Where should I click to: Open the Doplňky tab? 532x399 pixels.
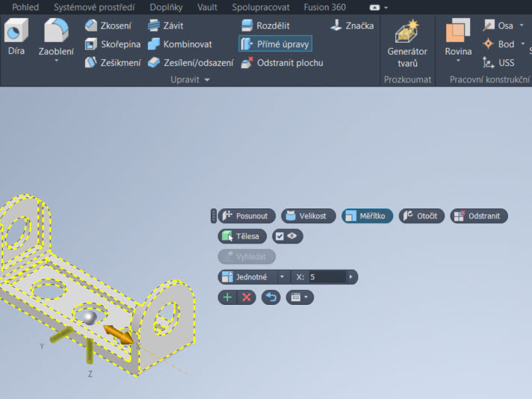click(x=166, y=7)
